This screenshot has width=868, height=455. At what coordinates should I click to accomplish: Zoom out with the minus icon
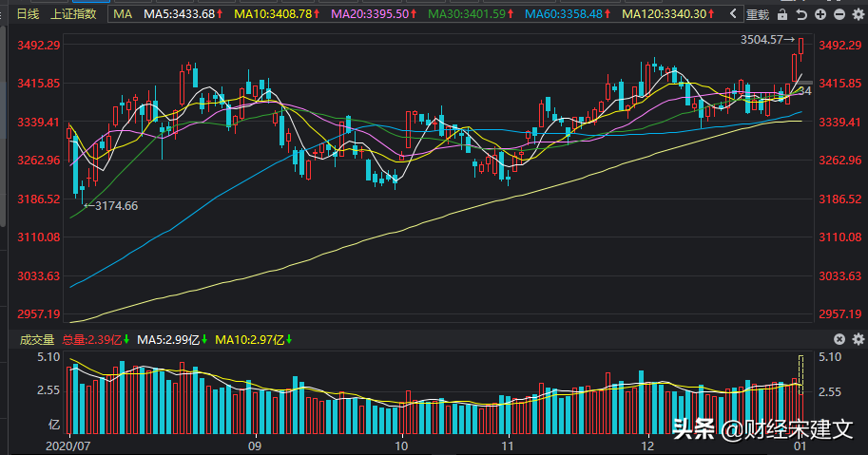tap(839, 14)
